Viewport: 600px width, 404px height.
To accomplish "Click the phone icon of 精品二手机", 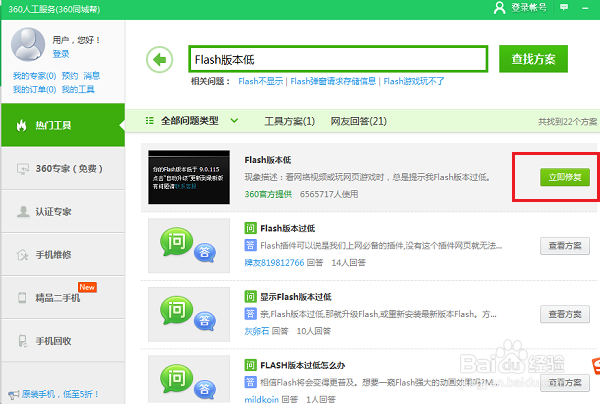I will (22, 298).
